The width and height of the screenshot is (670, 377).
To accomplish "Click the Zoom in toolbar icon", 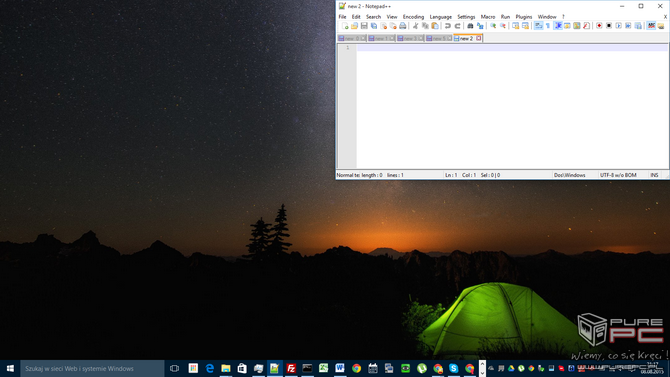I will point(493,26).
